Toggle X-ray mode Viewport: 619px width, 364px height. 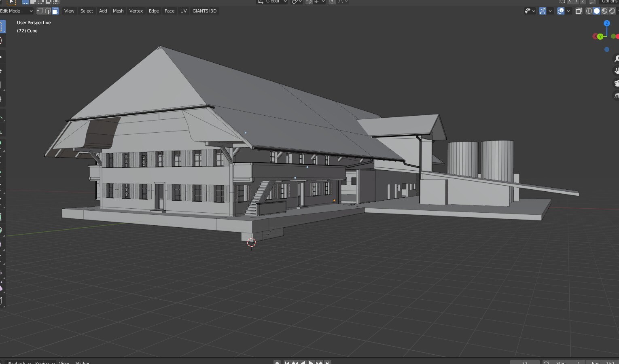tap(579, 11)
